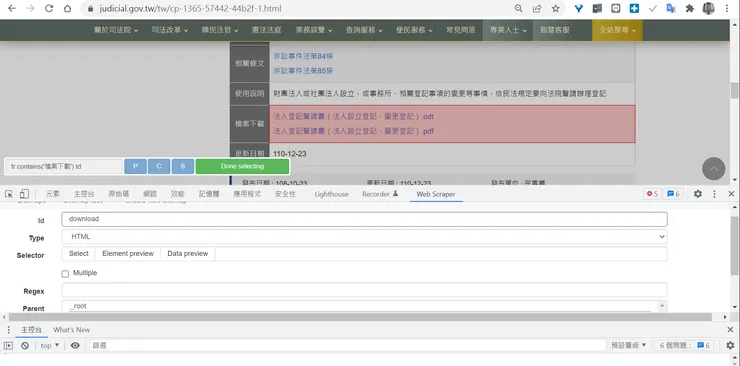The height and width of the screenshot is (366, 740).
Task: Toggle the device toolbar icon in DevTools
Action: 24,194
